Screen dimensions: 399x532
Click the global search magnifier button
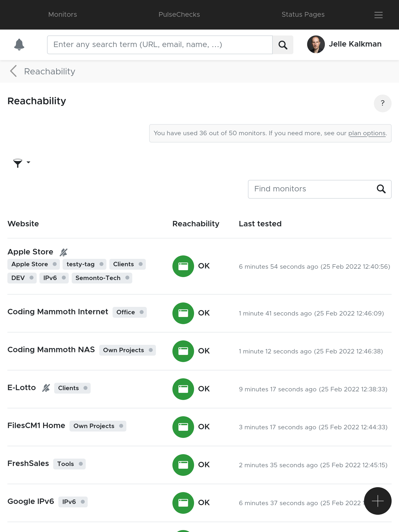tap(283, 45)
